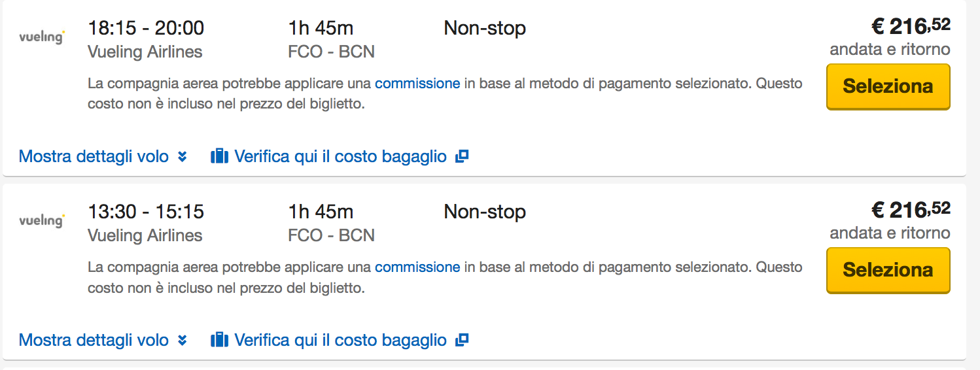Click the € 216,52 price of the 13:30 flight
Image resolution: width=980 pixels, height=370 pixels.
(910, 210)
